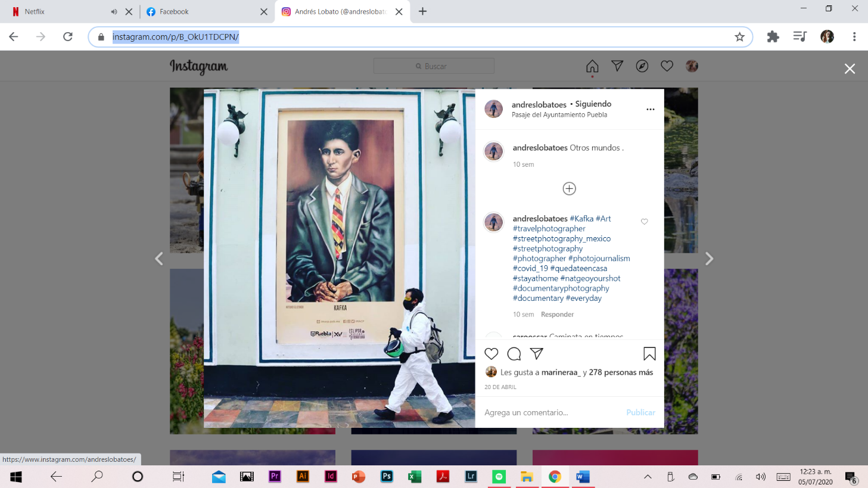Share the post with the paper-plane icon

click(537, 354)
